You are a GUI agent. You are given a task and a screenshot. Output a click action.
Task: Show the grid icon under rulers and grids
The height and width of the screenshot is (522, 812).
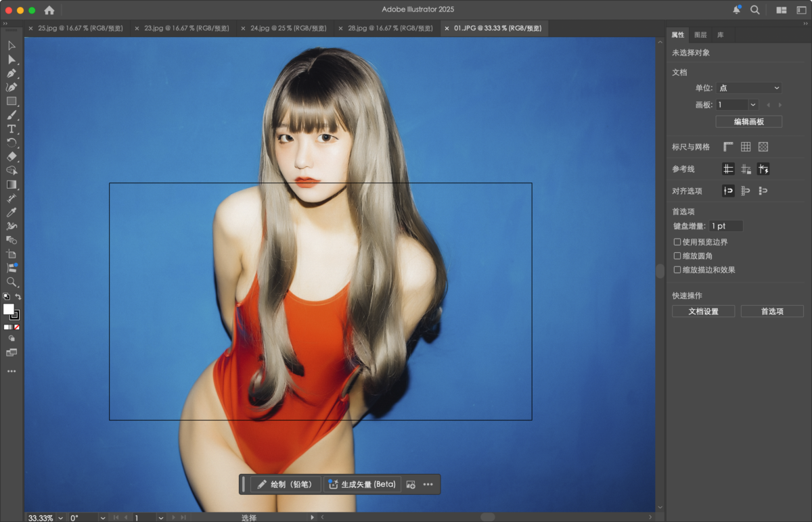[746, 147]
